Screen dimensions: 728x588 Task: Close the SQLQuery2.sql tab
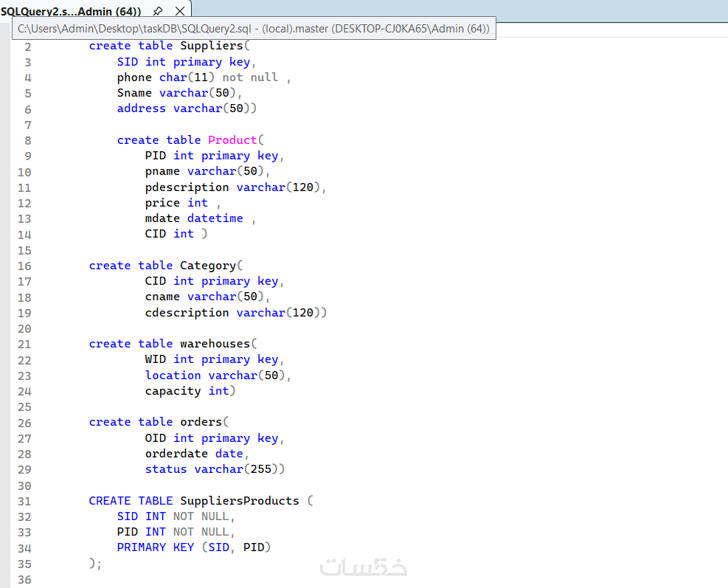[180, 10]
